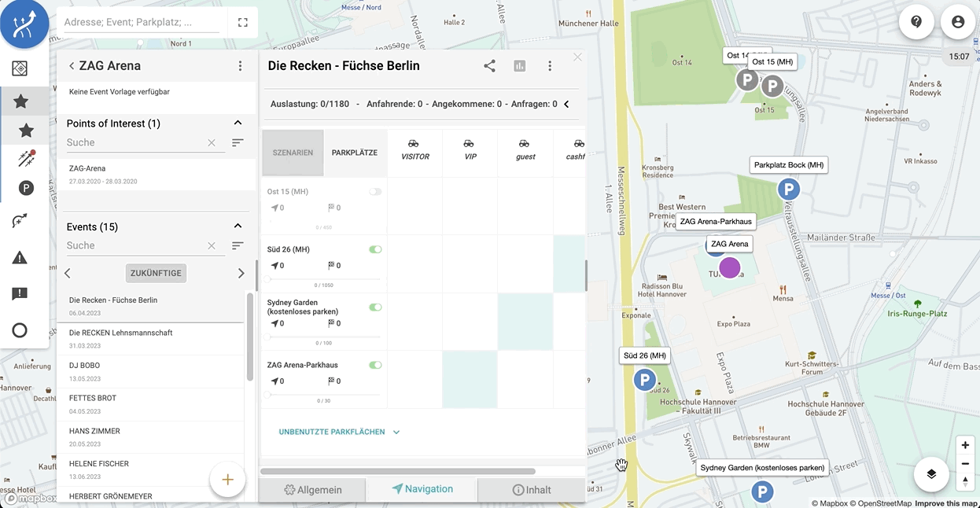The image size is (980, 508).
Task: Open the parking P sidebar icon
Action: point(26,188)
